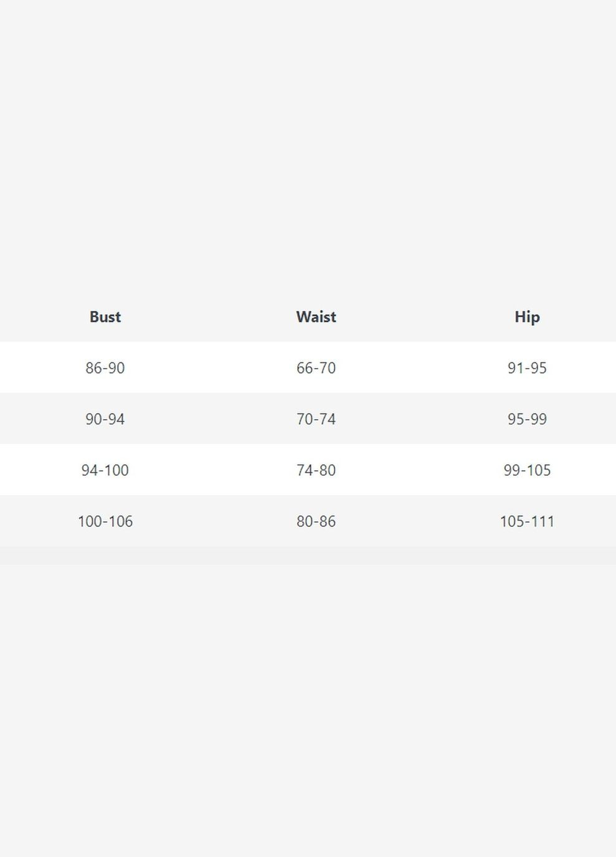The width and height of the screenshot is (616, 857).
Task: Select the 66-70 waist measurement cell
Action: 316,368
